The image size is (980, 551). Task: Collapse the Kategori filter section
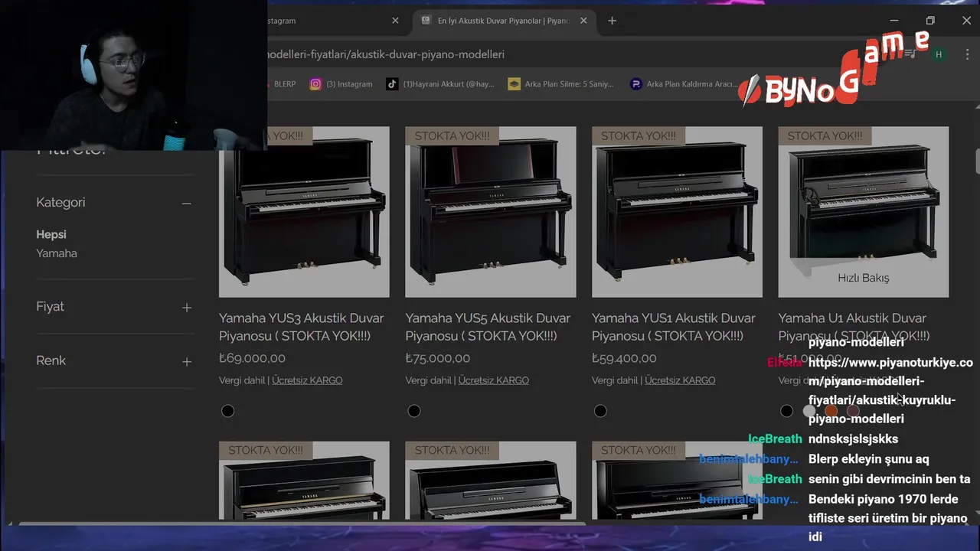[186, 203]
